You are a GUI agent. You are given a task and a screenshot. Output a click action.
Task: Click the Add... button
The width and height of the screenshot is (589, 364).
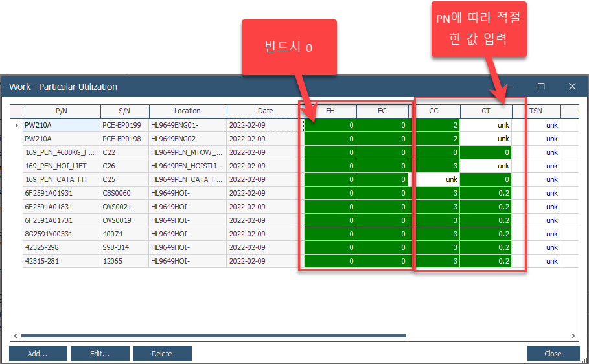[x=38, y=354]
